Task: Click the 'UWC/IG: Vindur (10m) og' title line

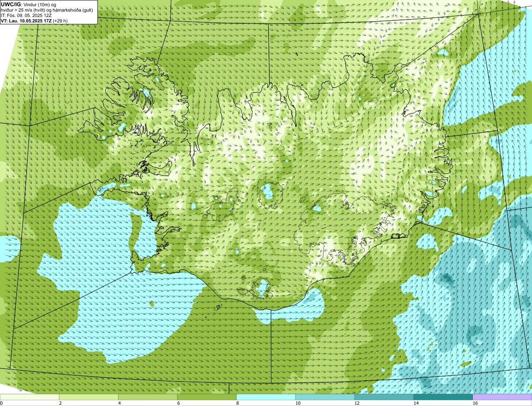Action: pyautogui.click(x=28, y=4)
